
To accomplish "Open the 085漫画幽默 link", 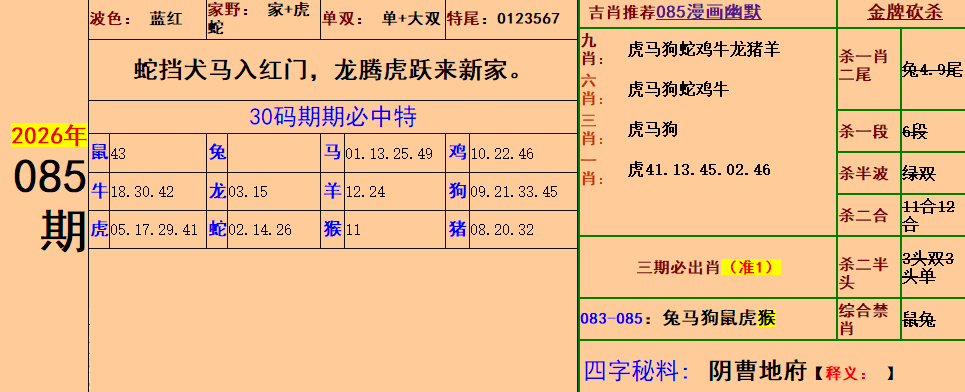I will [x=709, y=12].
